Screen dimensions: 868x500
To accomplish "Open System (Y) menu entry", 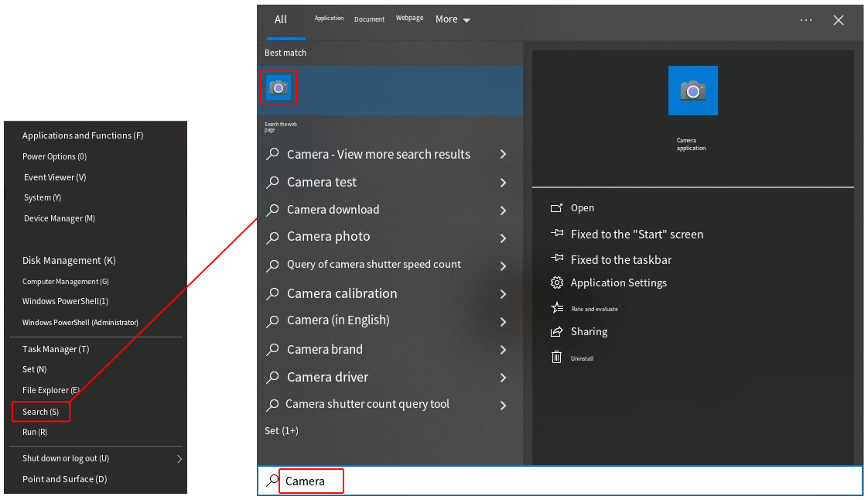I will pos(42,197).
